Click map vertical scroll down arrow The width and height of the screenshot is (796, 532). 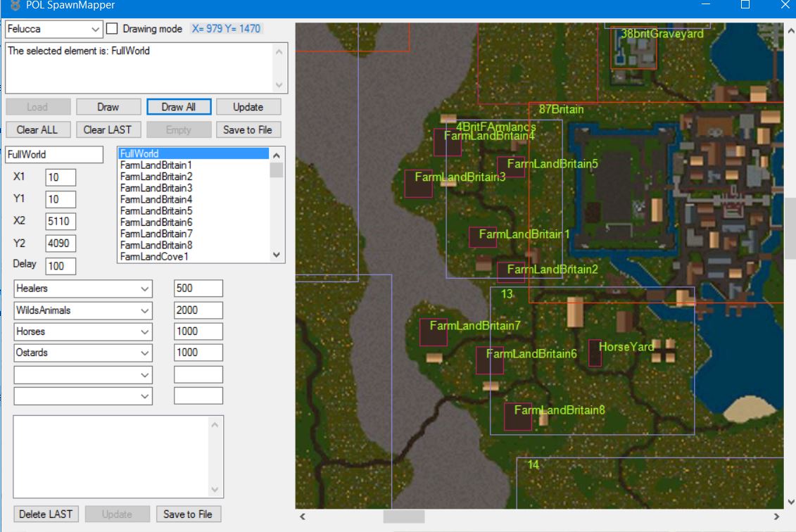tap(790, 502)
